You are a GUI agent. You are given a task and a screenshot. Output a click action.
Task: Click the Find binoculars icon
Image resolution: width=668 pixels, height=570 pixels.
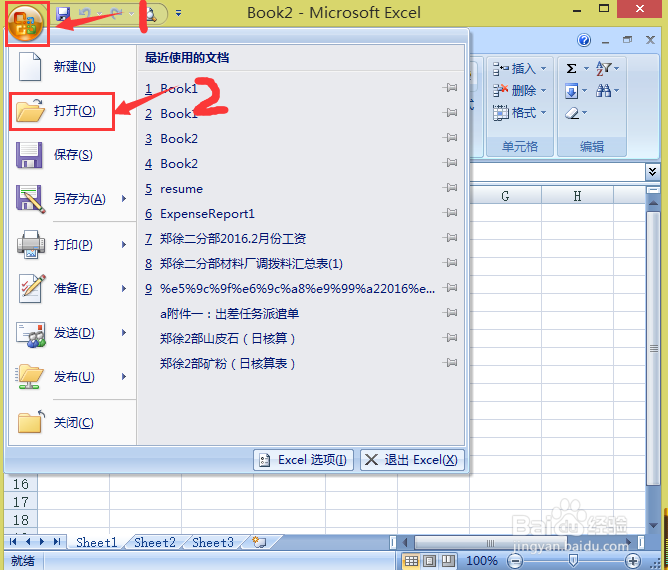click(603, 90)
